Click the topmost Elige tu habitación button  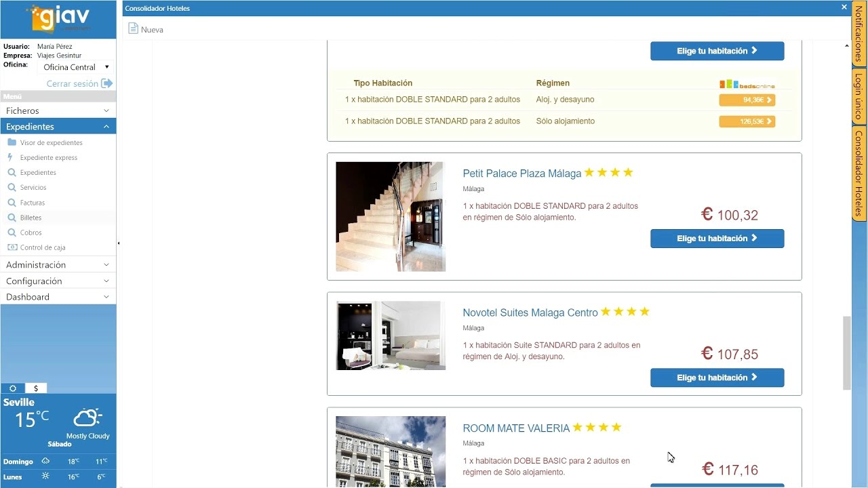click(717, 51)
